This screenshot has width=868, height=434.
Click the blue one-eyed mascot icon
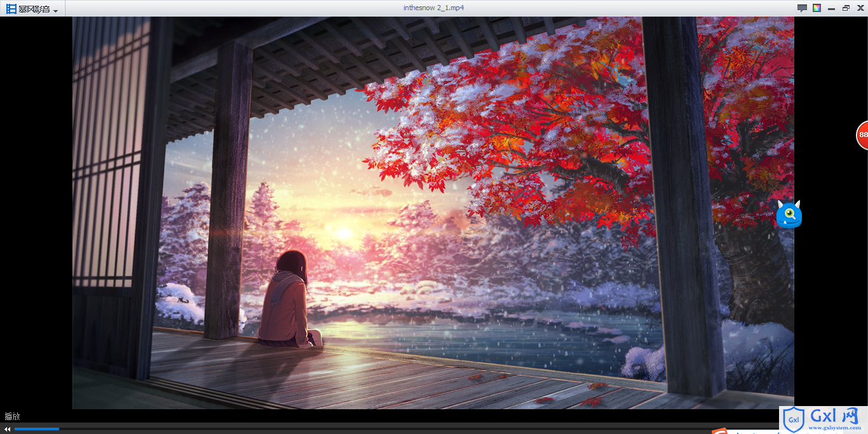tap(789, 215)
